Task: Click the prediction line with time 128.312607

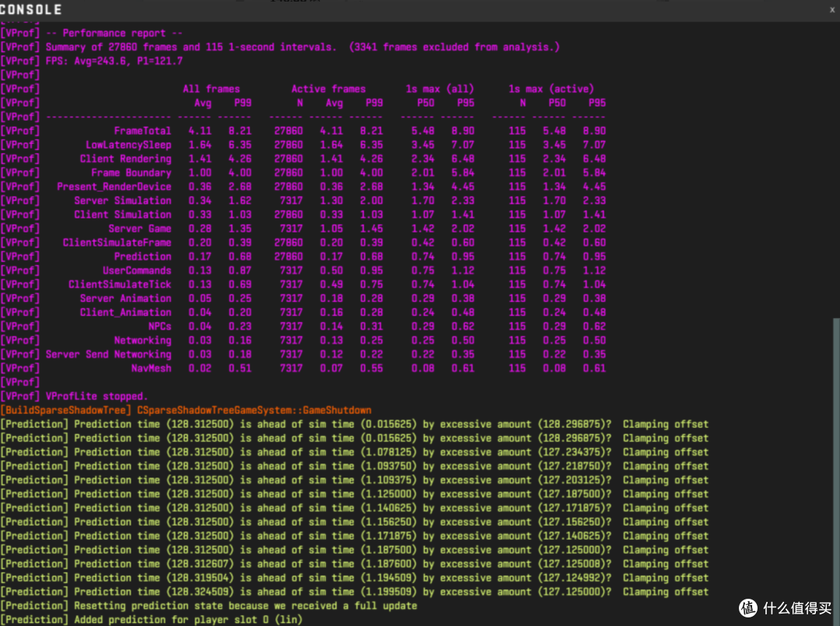Action: click(x=354, y=564)
